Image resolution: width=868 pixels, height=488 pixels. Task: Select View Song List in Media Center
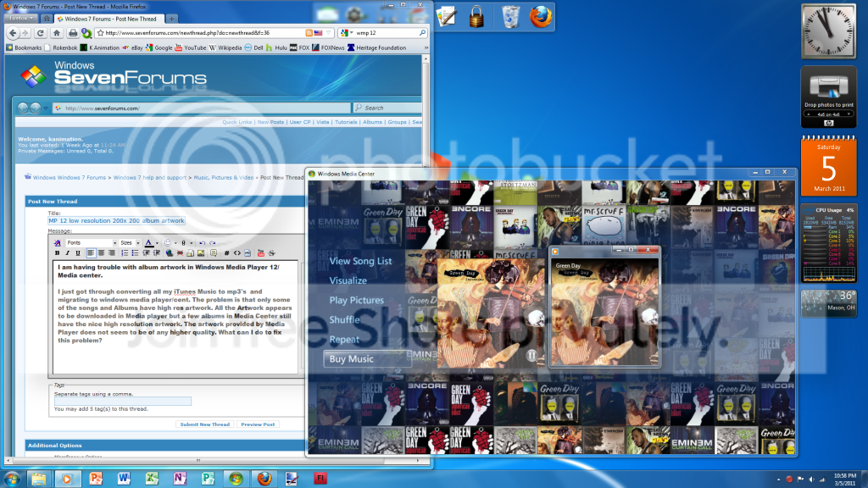point(360,261)
